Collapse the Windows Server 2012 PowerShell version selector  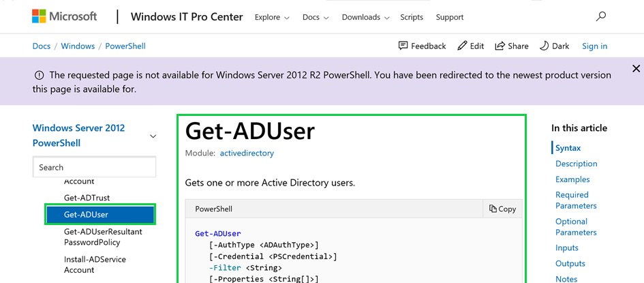(153, 136)
